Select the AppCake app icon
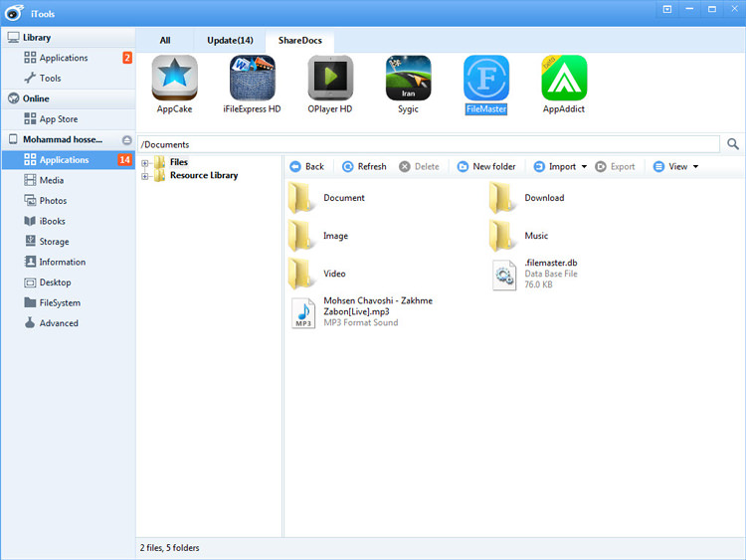Image resolution: width=746 pixels, height=560 pixels. coord(174,79)
